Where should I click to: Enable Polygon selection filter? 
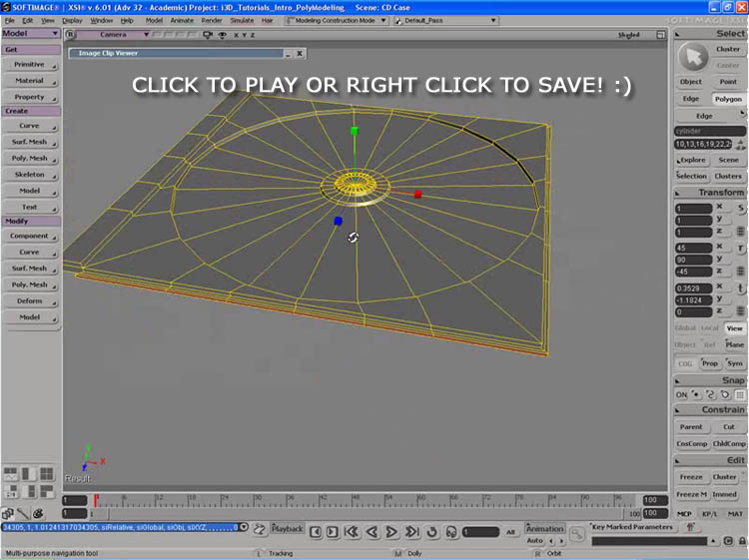pos(728,99)
